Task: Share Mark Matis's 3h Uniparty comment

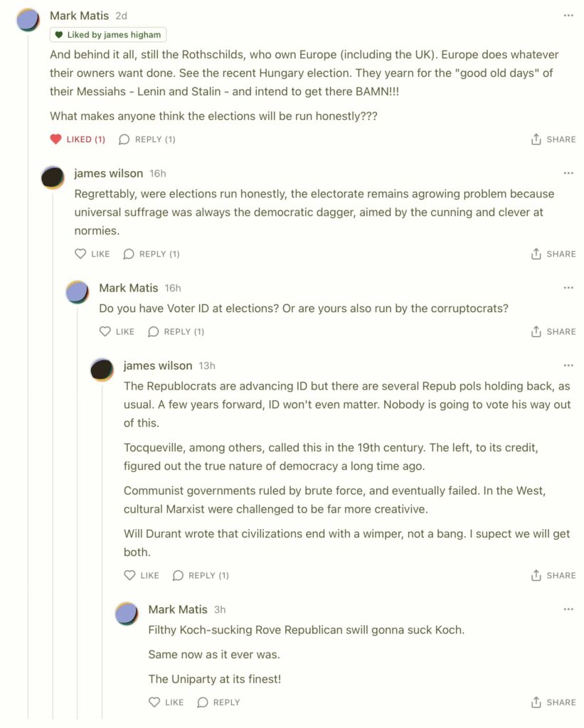Action: pos(553,702)
